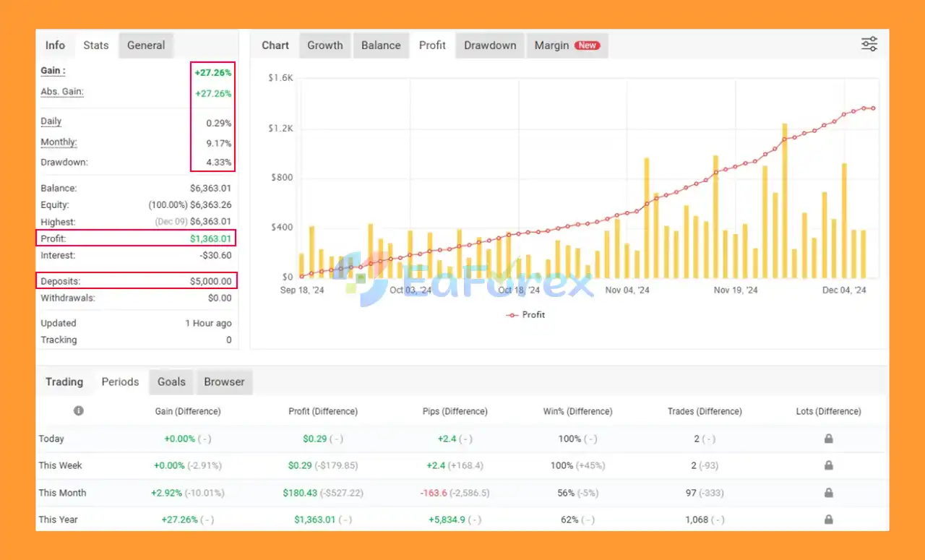This screenshot has width=925, height=560.
Task: Toggle the Profit series in chart legend
Action: point(525,315)
